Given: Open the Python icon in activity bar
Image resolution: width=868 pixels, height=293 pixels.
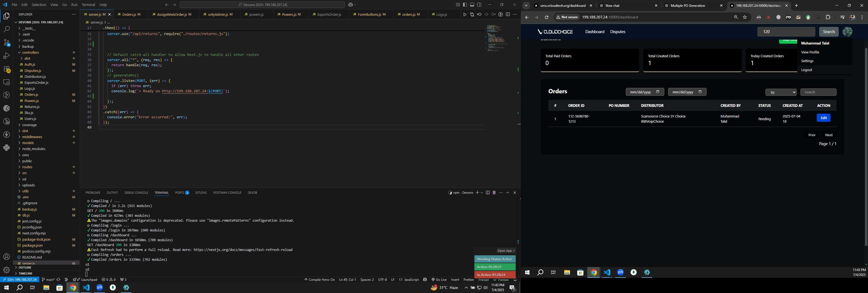Looking at the screenshot, I should [x=7, y=148].
